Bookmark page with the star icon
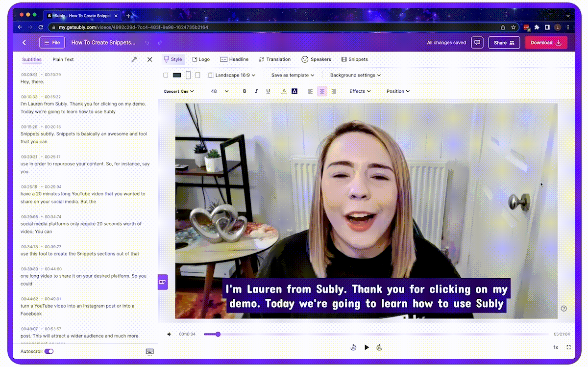588x367 pixels. 514,27
